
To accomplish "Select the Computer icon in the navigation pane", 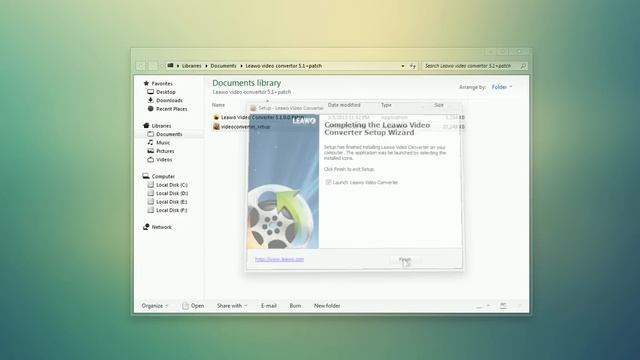I will 146,176.
